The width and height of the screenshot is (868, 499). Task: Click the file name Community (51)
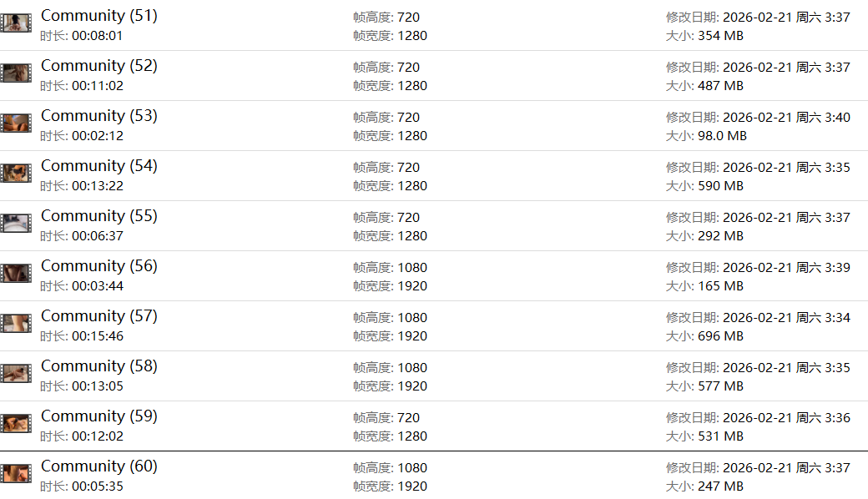98,16
